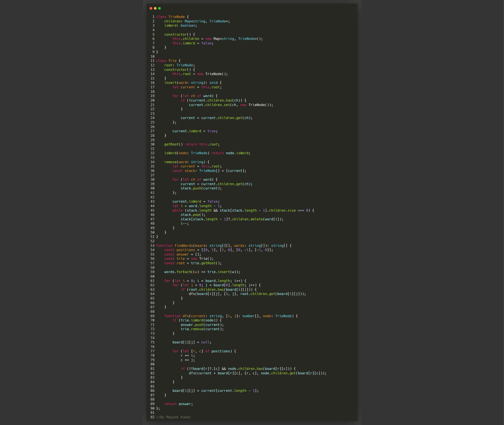Click "for (let i = 0; i < board.length; i++) {"
This screenshot has width=504, height=425.
click(x=205, y=281)
